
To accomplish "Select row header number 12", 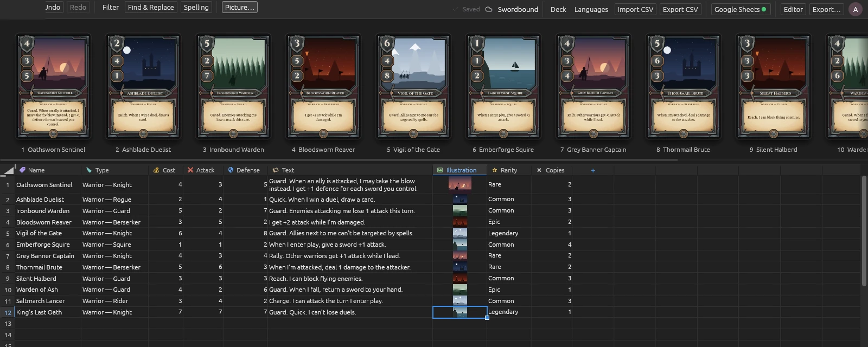I will click(8, 312).
